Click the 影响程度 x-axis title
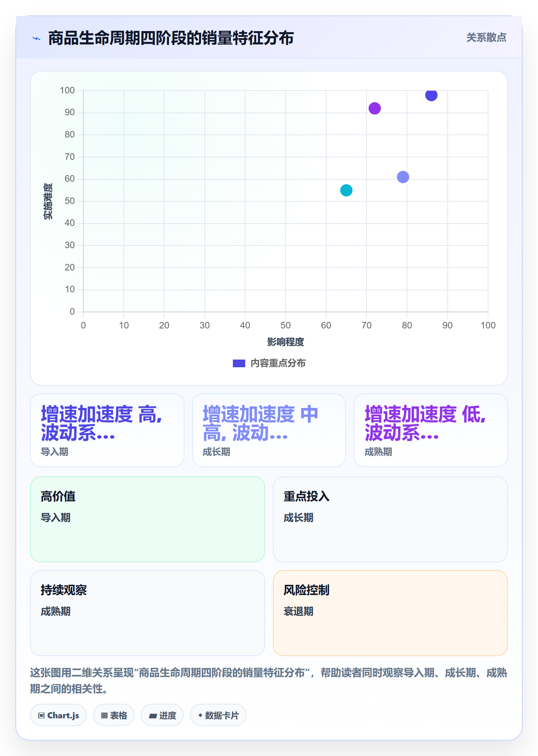The height and width of the screenshot is (756, 538). tap(286, 342)
